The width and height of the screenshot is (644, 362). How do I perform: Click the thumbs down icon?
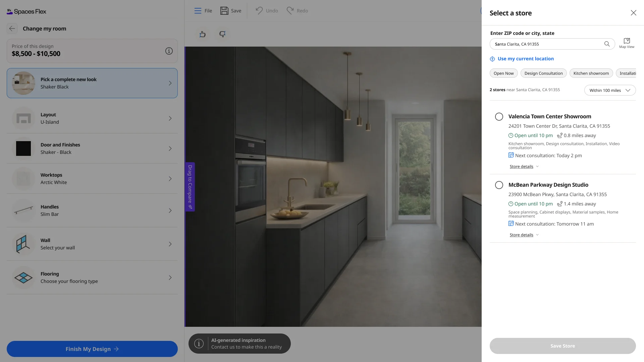pyautogui.click(x=222, y=34)
